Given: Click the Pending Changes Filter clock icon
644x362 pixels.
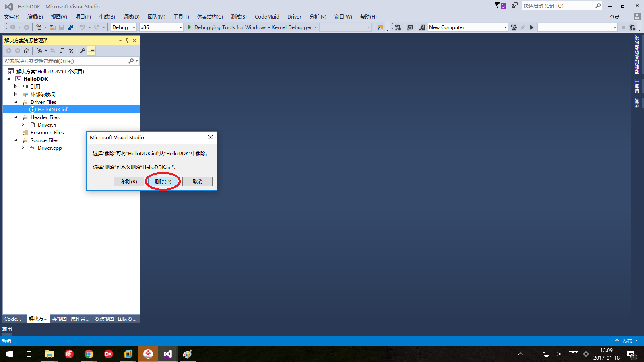Looking at the screenshot, I should pyautogui.click(x=39, y=51).
